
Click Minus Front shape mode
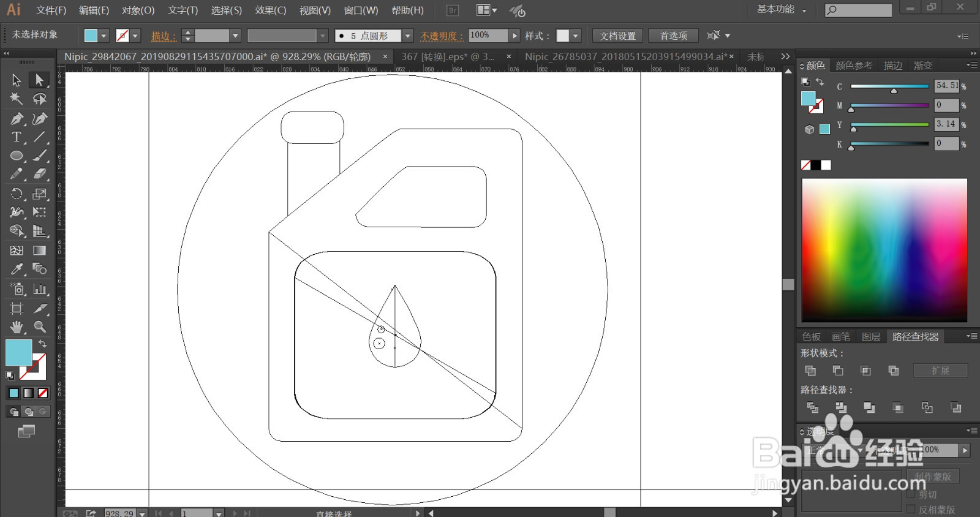pyautogui.click(x=838, y=371)
